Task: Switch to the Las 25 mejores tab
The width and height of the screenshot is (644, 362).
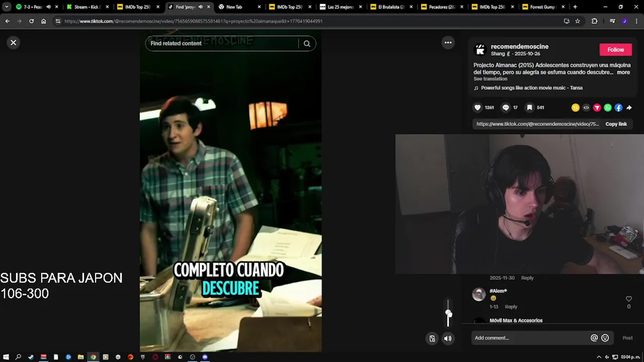Action: click(x=341, y=7)
